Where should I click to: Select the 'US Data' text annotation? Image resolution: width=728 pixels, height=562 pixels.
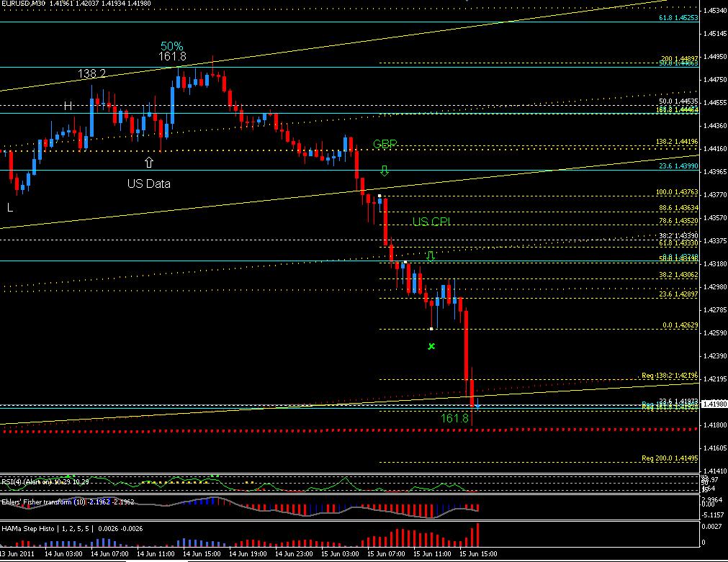tap(148, 183)
